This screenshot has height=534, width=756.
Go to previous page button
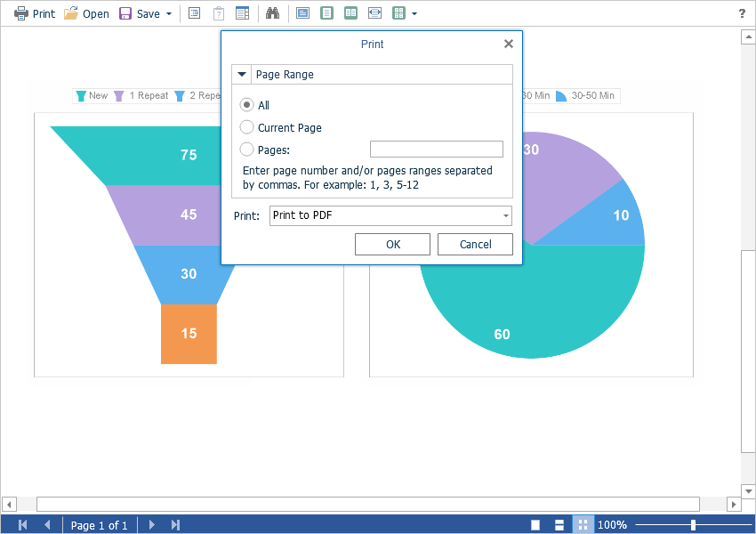(x=47, y=525)
